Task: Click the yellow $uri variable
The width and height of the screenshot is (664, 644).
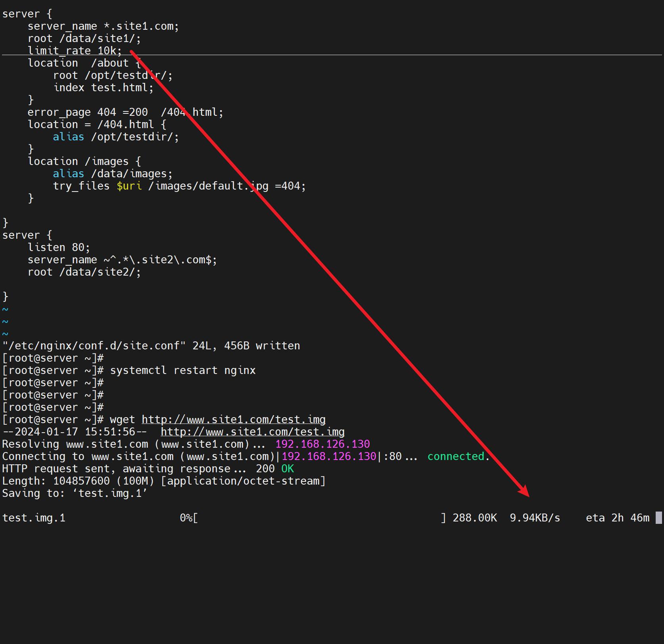Action: coord(129,186)
